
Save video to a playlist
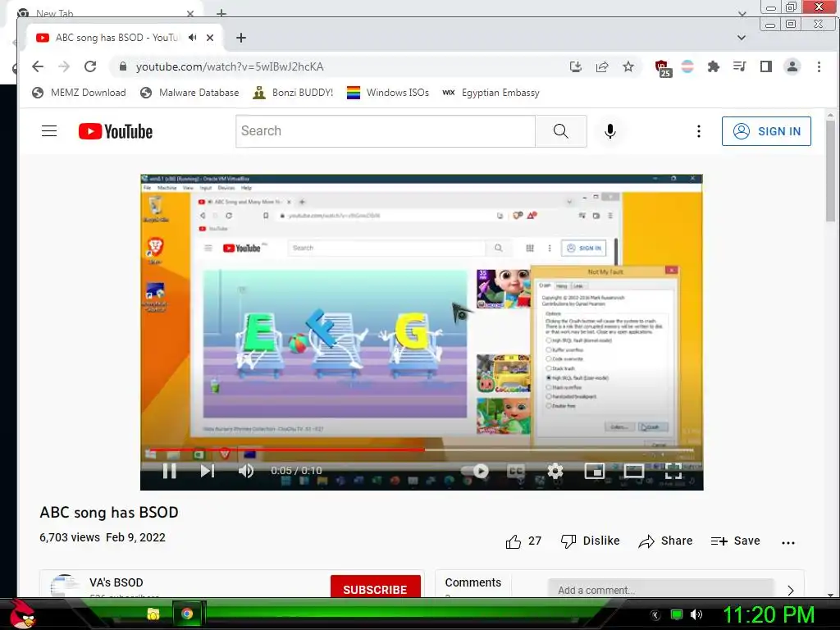[x=736, y=541]
